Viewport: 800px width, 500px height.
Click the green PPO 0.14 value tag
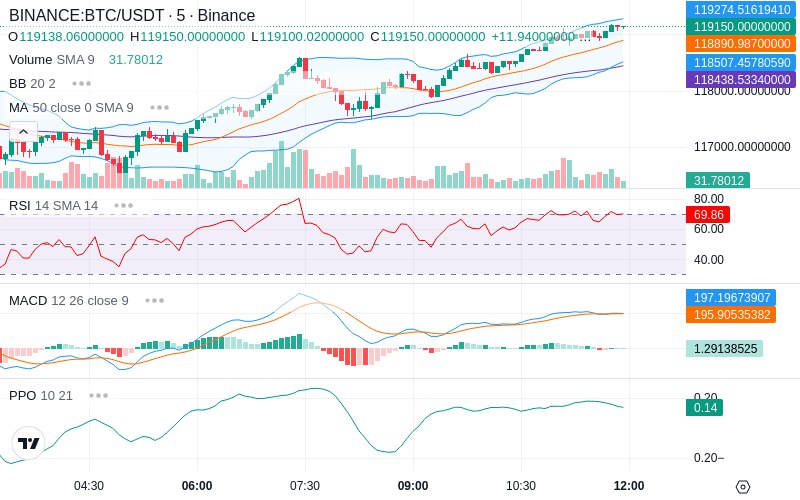click(x=705, y=408)
